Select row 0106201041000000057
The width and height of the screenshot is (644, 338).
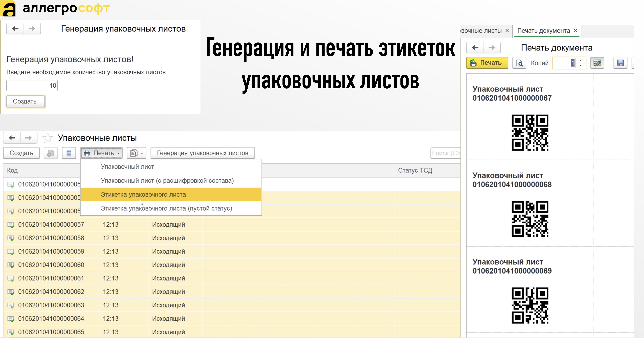point(232,224)
